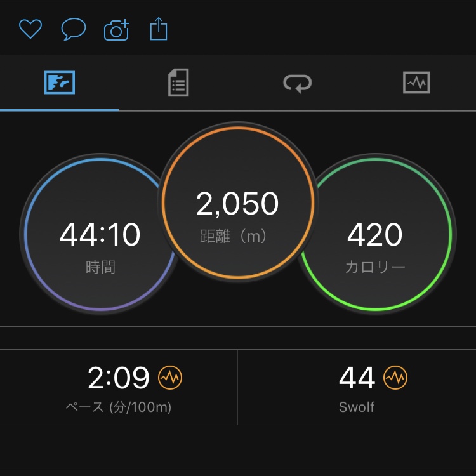Screen dimensions: 476x476
Task: Switch to the stats list tab
Action: coord(178,83)
